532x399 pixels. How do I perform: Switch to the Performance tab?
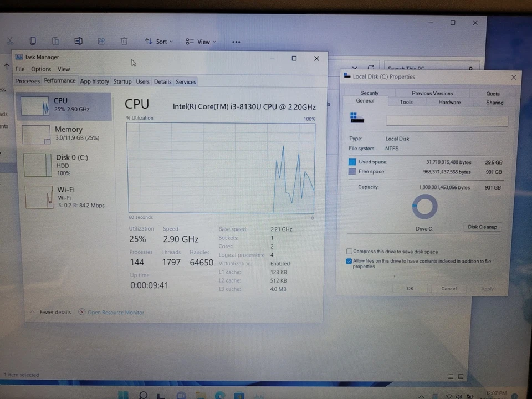point(60,81)
